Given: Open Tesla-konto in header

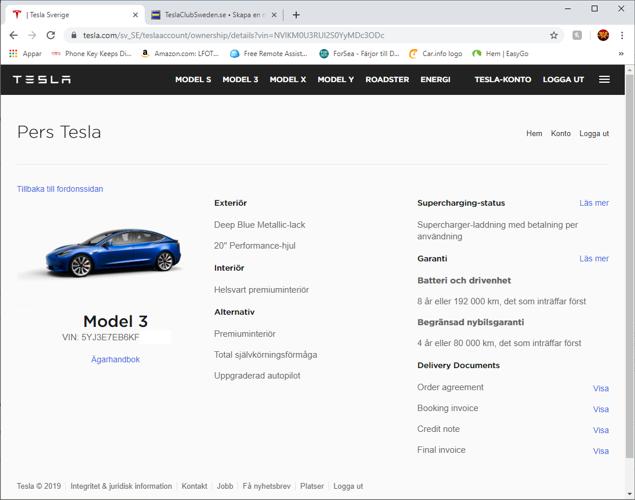Looking at the screenshot, I should (503, 79).
